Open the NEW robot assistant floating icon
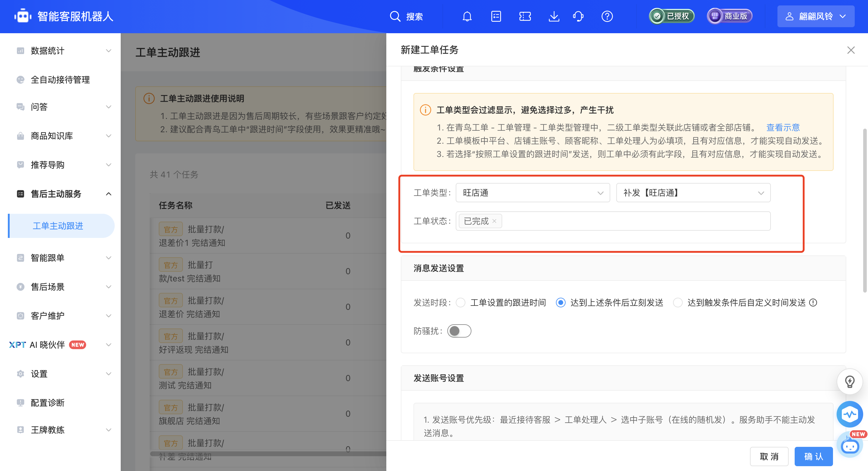The height and width of the screenshot is (471, 868). click(x=850, y=445)
